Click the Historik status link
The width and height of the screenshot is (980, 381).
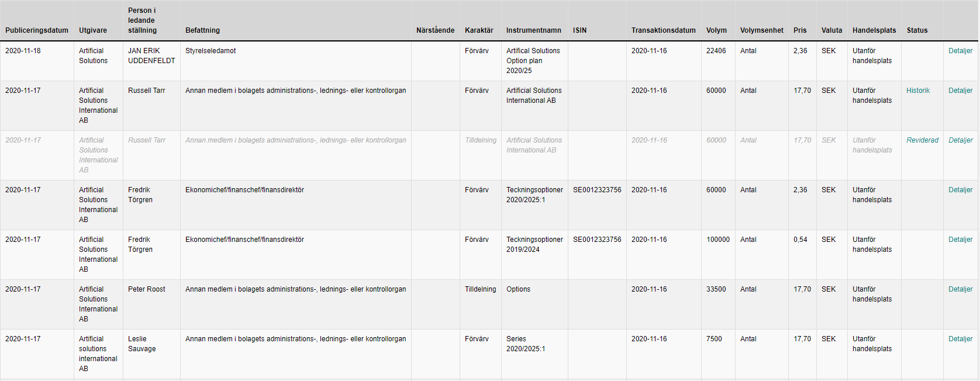click(917, 91)
